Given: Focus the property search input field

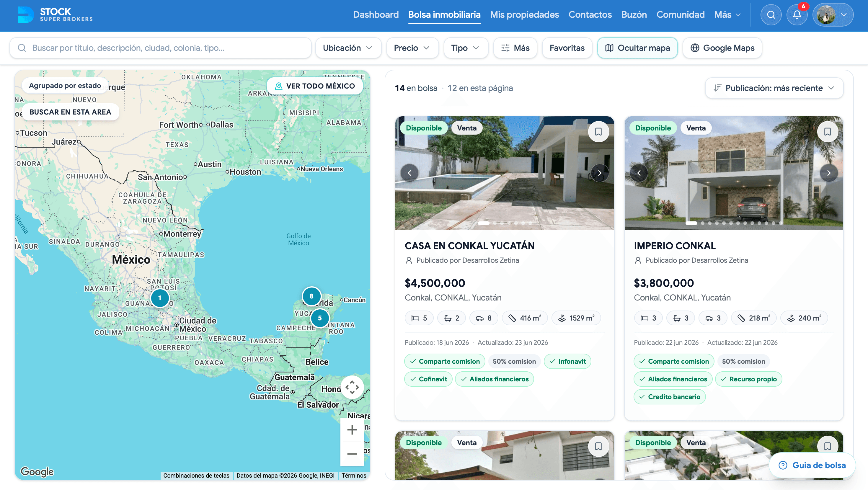Looking at the screenshot, I should 160,48.
